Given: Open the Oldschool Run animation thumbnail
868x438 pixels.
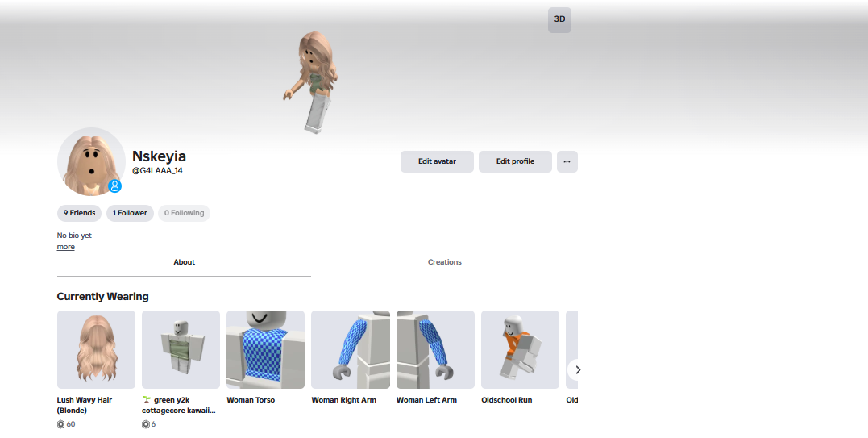Looking at the screenshot, I should coord(521,349).
